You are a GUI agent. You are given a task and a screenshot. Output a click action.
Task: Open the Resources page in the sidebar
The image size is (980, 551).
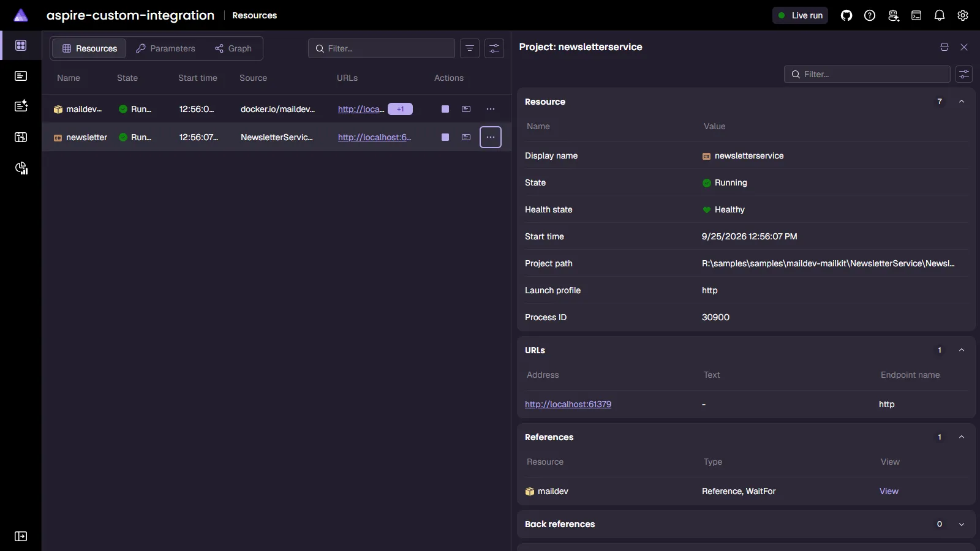point(21,45)
